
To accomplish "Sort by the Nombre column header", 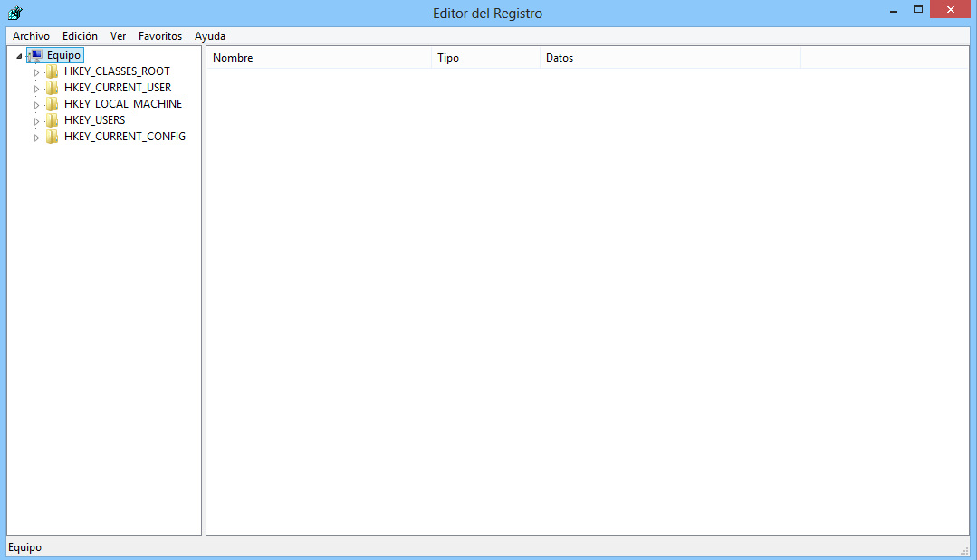I will [x=319, y=58].
